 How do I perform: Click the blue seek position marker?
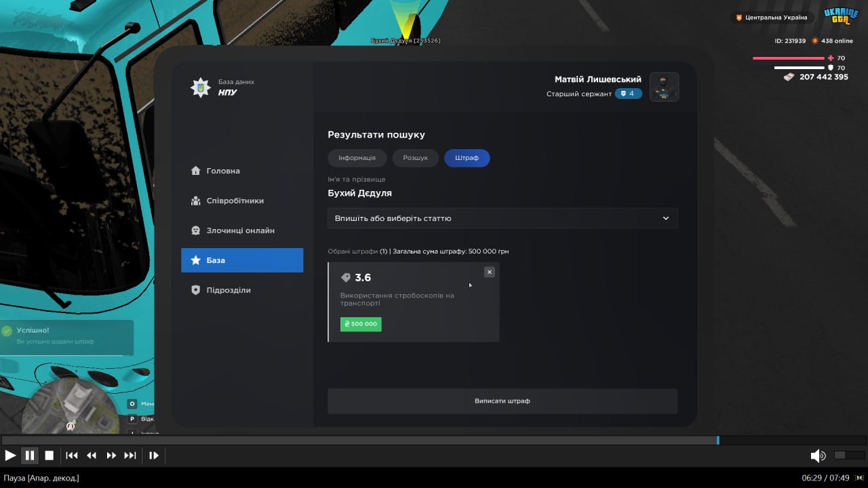click(718, 441)
